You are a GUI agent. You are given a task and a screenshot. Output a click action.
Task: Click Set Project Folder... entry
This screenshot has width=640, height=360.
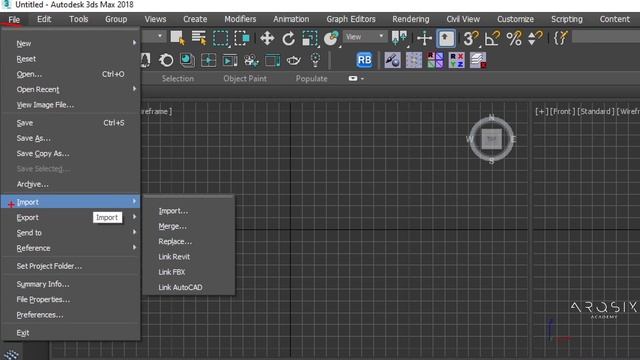point(49,266)
